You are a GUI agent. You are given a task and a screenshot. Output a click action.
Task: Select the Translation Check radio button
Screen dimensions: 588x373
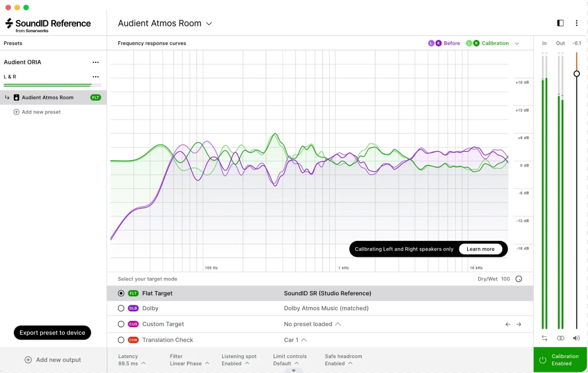coord(121,340)
